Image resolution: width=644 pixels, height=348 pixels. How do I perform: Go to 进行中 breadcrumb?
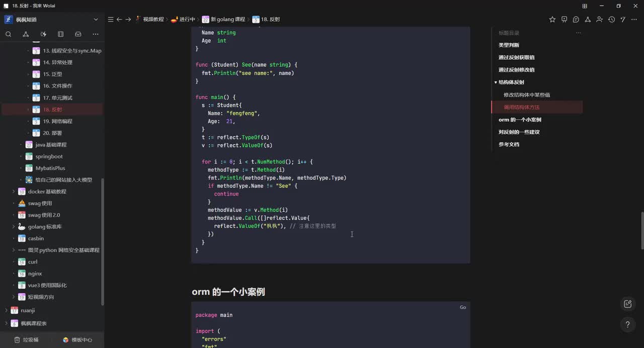click(183, 19)
